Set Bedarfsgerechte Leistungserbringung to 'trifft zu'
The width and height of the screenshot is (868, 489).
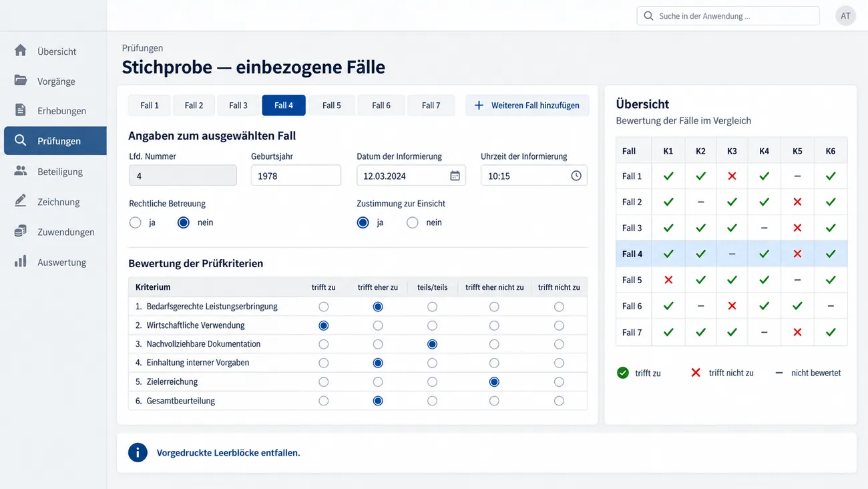pyautogui.click(x=324, y=307)
